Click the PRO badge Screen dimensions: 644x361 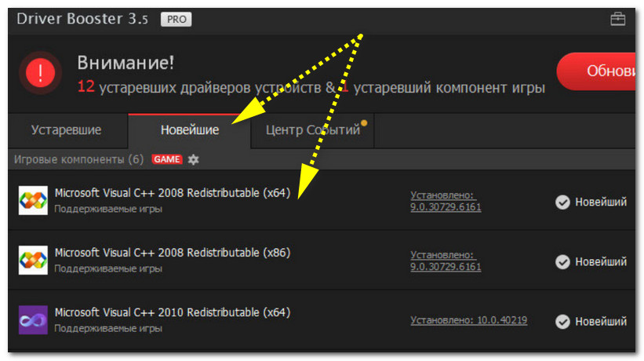(176, 20)
